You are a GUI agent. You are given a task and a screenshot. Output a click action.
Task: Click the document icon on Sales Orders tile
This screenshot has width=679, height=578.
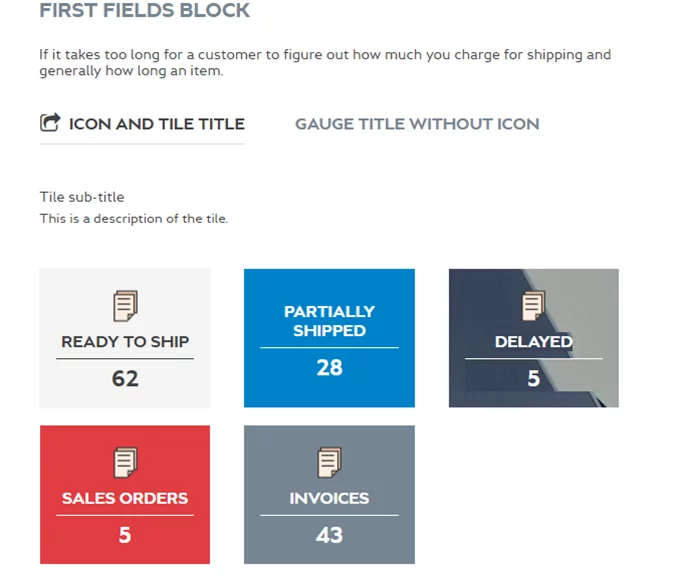pos(125,463)
